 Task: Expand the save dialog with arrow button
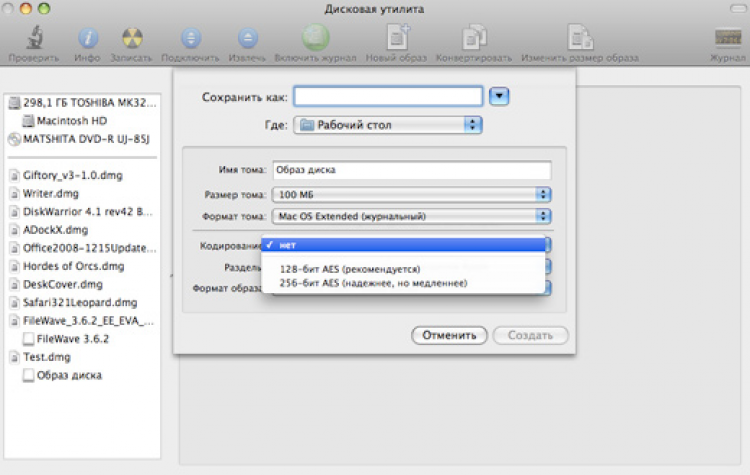499,97
